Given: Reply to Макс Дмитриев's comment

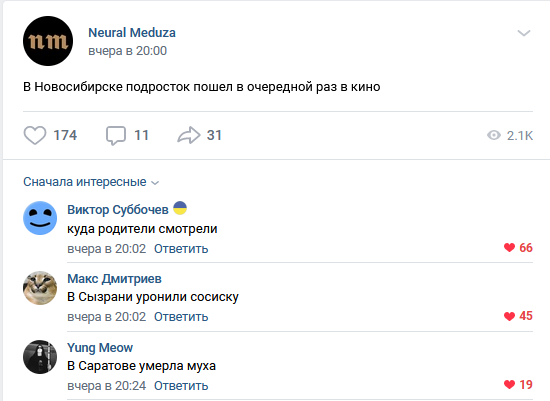Looking at the screenshot, I should tap(181, 317).
